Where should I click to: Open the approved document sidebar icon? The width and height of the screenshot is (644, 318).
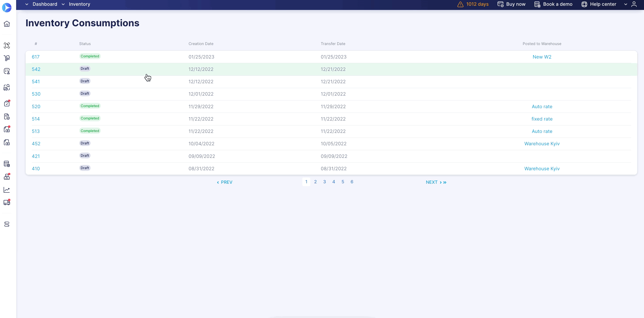coord(7,117)
